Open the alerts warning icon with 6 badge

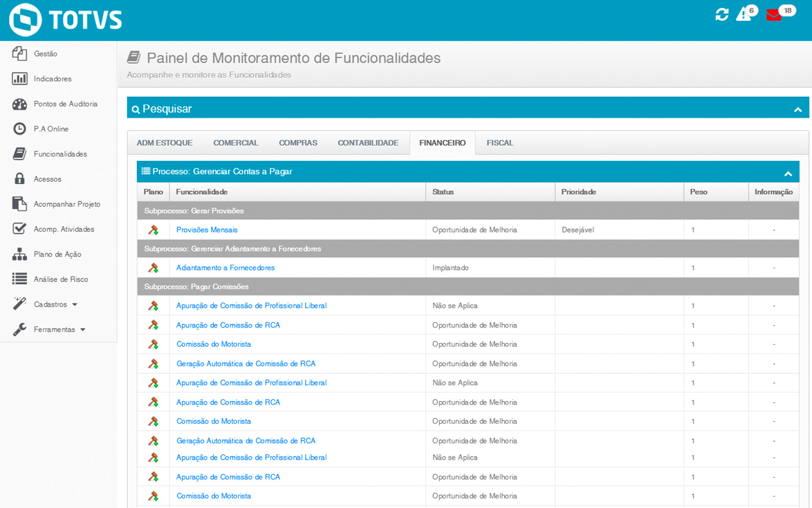coord(744,14)
